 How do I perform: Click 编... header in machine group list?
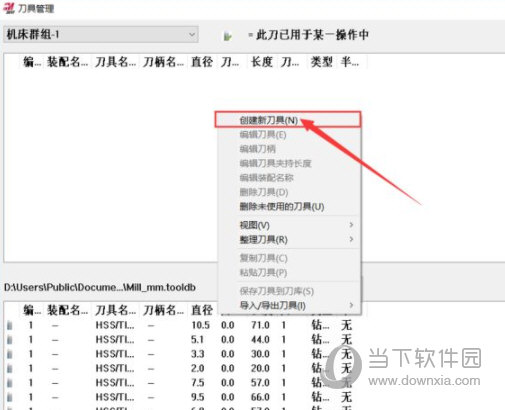(x=32, y=62)
